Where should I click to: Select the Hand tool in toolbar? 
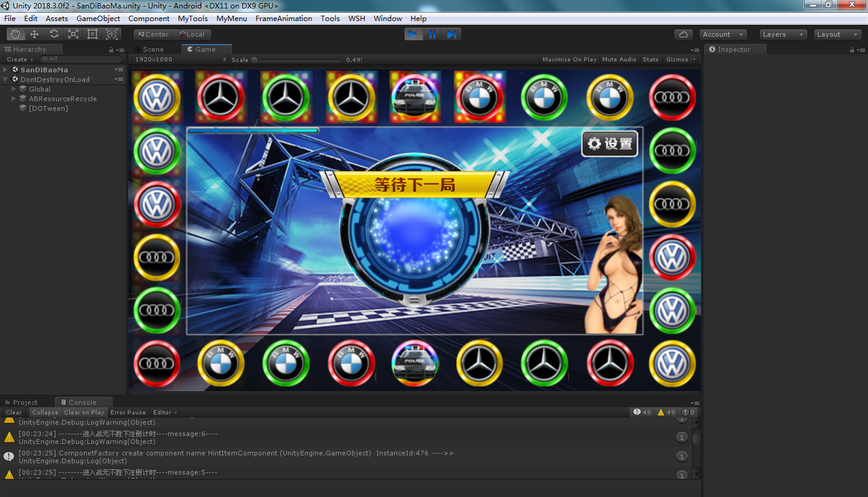point(15,34)
